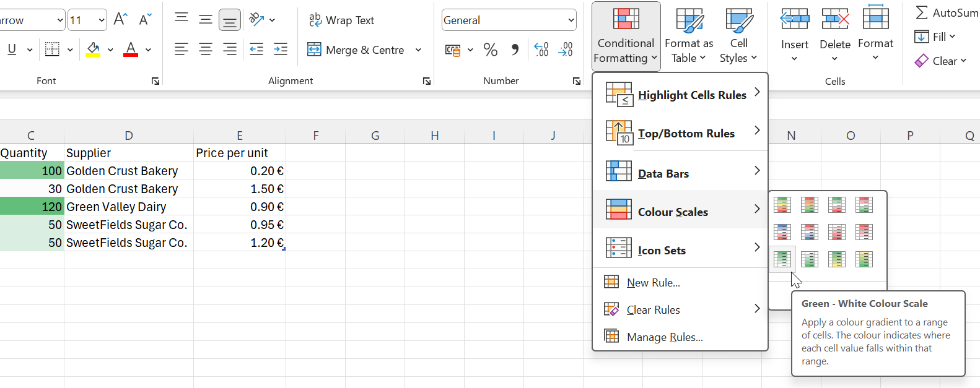980x388 pixels.
Task: Select Green-Yellow colour scale
Action: pos(837,259)
